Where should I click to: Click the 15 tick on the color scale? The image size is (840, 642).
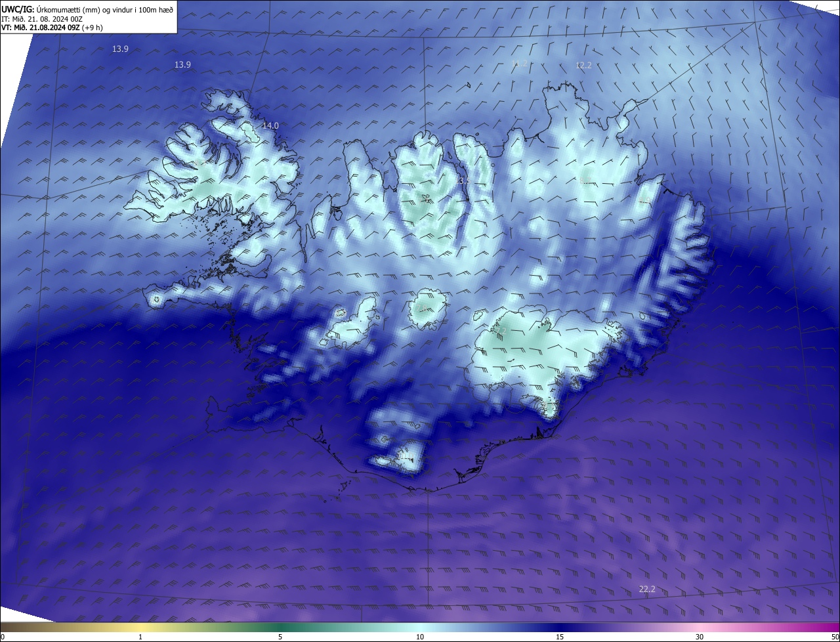(x=560, y=637)
